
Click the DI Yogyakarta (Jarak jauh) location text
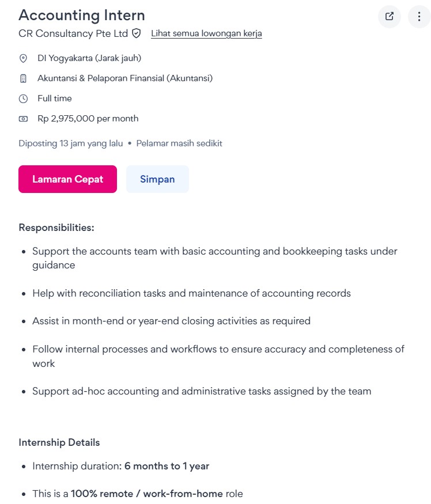pos(89,58)
